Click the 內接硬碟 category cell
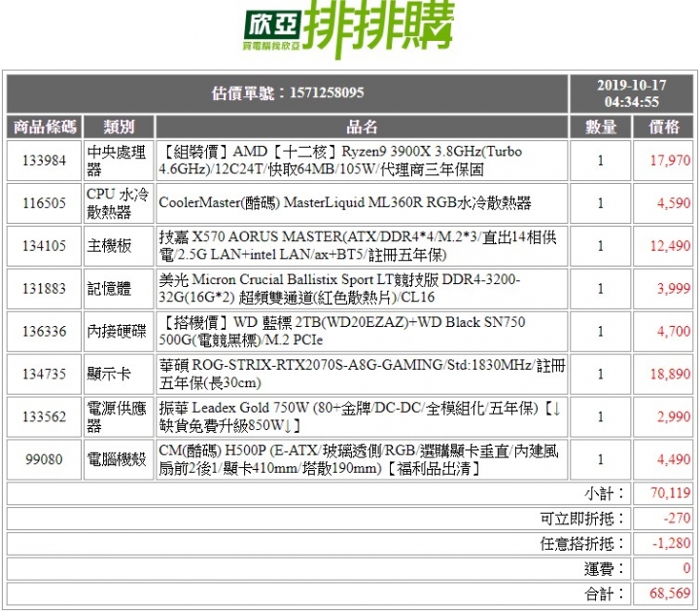Image resolution: width=700 pixels, height=612 pixels. point(119,332)
